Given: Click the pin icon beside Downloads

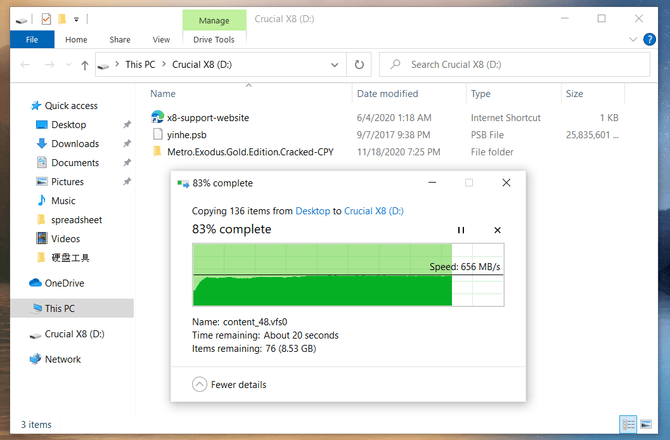Looking at the screenshot, I should 127,144.
